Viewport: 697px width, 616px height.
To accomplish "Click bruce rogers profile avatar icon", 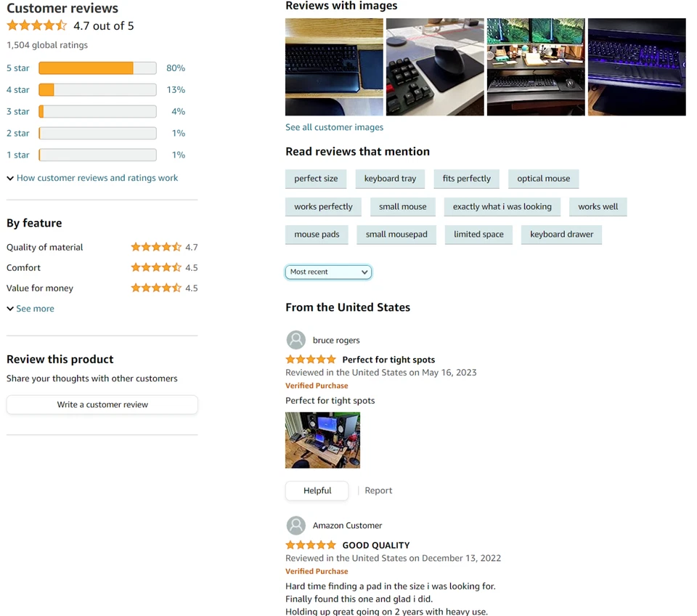I will tap(296, 340).
